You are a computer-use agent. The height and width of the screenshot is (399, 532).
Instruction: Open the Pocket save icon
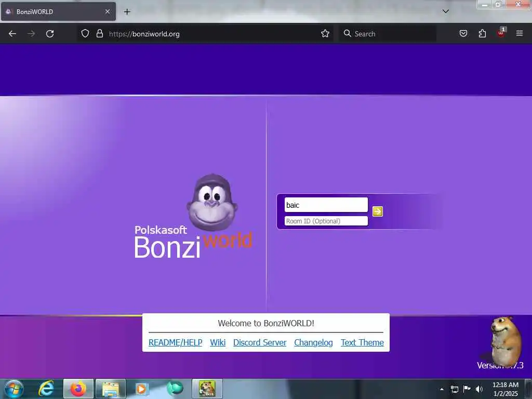coord(463,34)
